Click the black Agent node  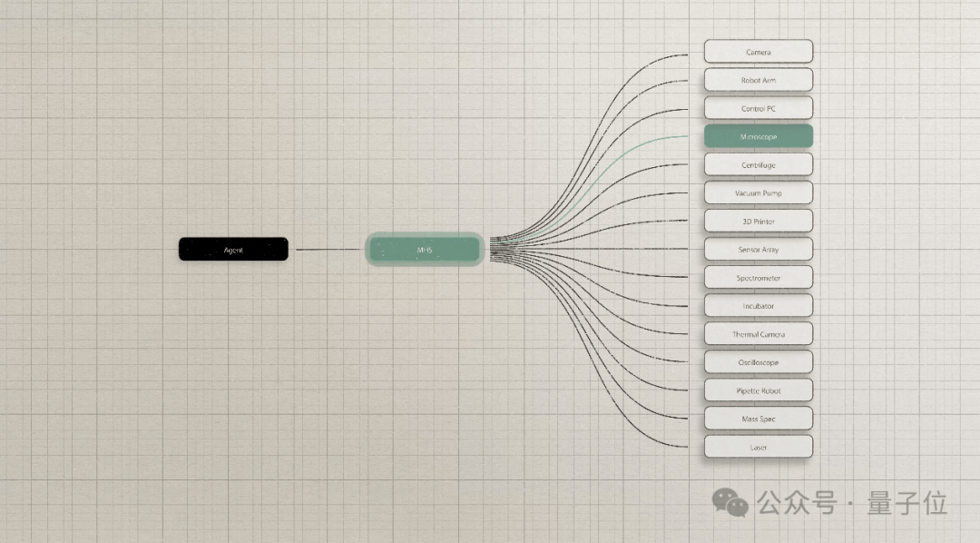click(233, 249)
